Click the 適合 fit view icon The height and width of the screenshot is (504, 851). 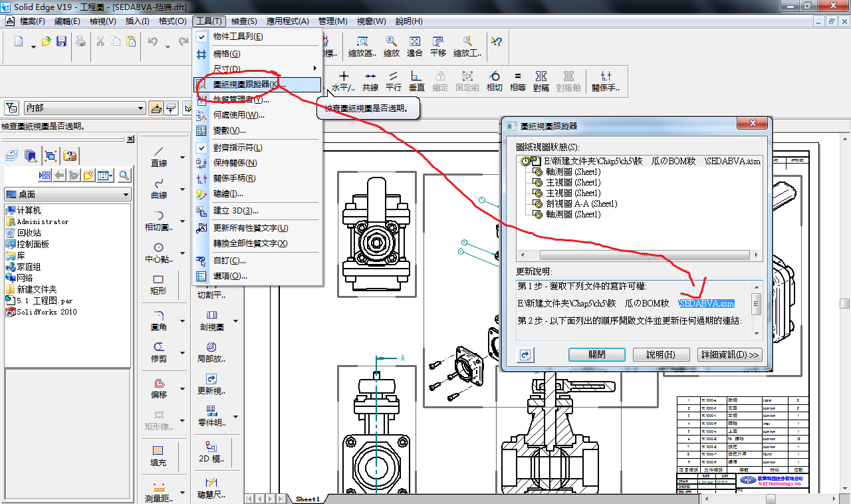click(415, 46)
